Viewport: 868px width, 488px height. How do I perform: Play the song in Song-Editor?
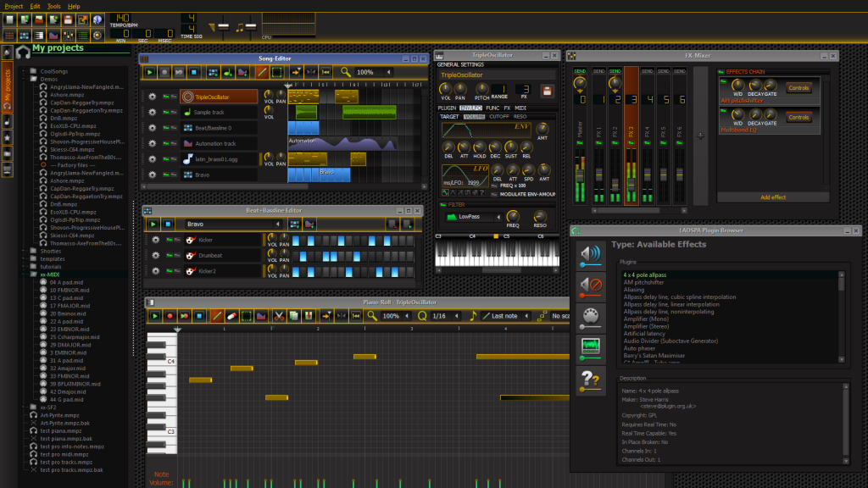(x=149, y=72)
